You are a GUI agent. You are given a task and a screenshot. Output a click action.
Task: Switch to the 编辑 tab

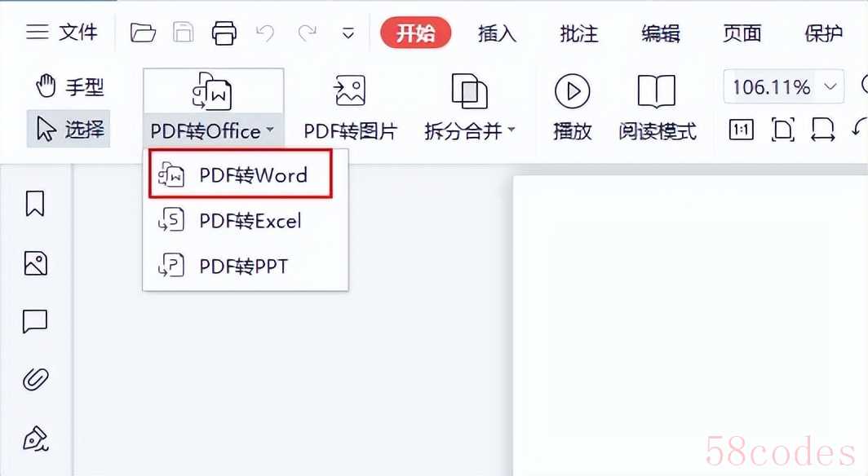(661, 33)
